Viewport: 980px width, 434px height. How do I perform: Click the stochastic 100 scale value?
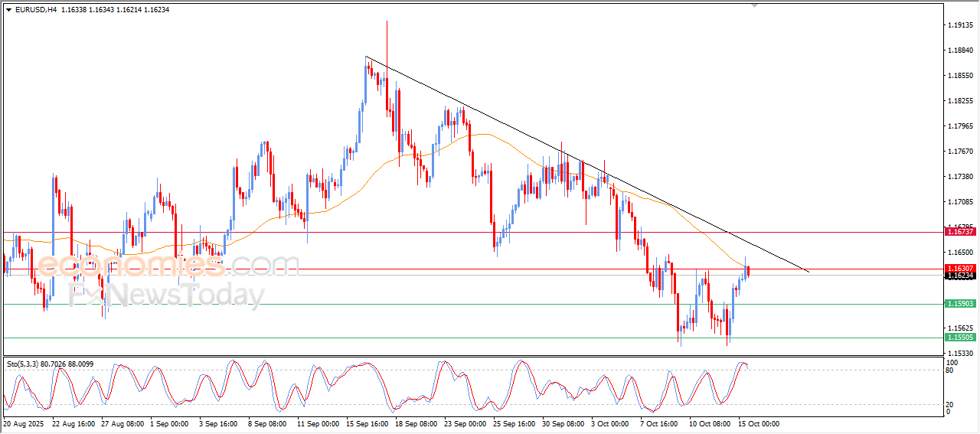pos(953,363)
